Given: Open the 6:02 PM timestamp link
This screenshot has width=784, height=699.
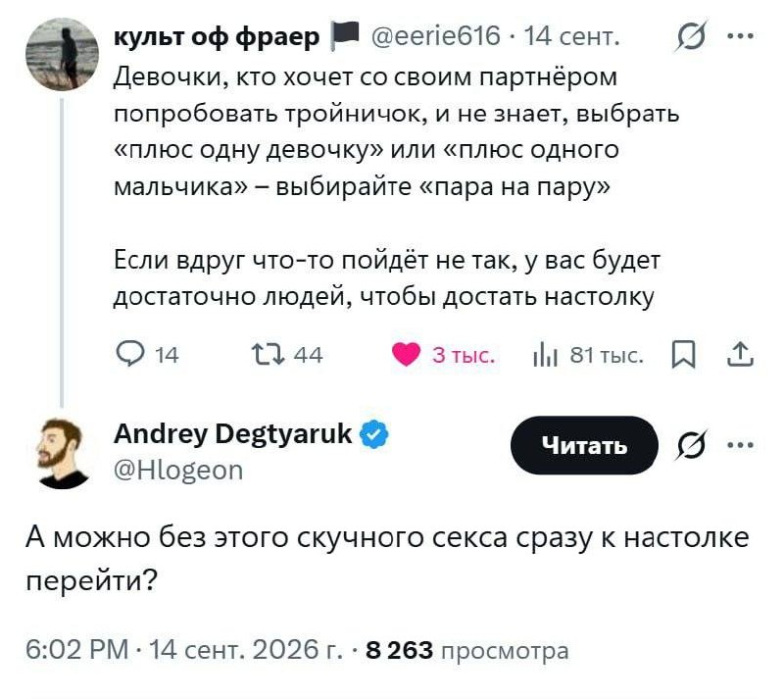Looking at the screenshot, I should click(x=77, y=650).
